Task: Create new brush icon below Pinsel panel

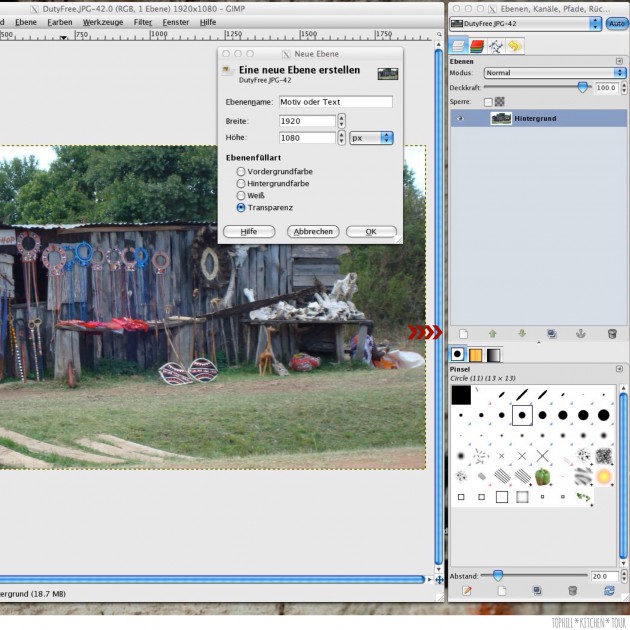Action: coord(502,590)
